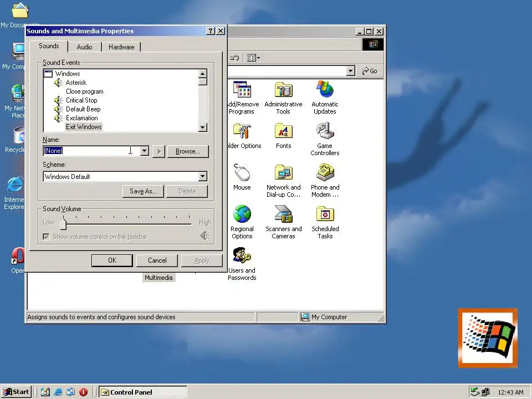
Task: Click scroll down arrow in Sound Events list
Action: [x=203, y=127]
